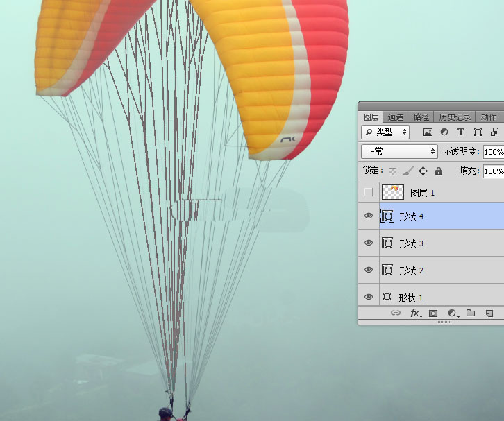Select the 形状 3 layer

click(444, 243)
